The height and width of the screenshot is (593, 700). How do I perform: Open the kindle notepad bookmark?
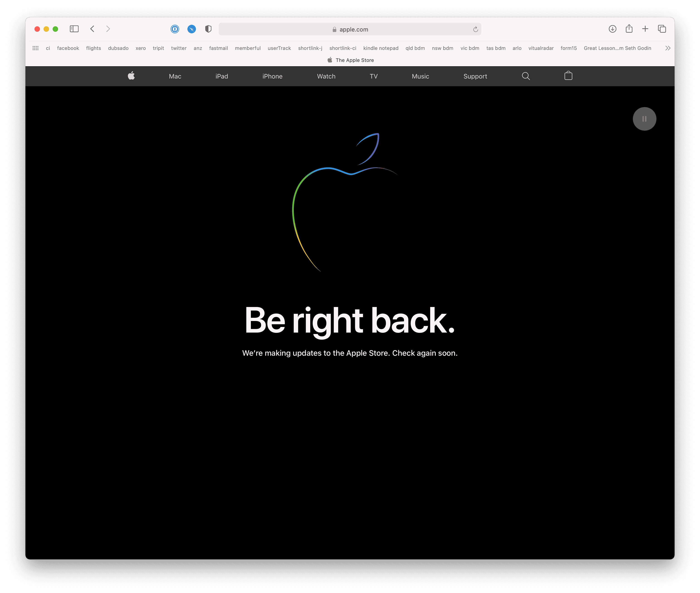point(380,48)
